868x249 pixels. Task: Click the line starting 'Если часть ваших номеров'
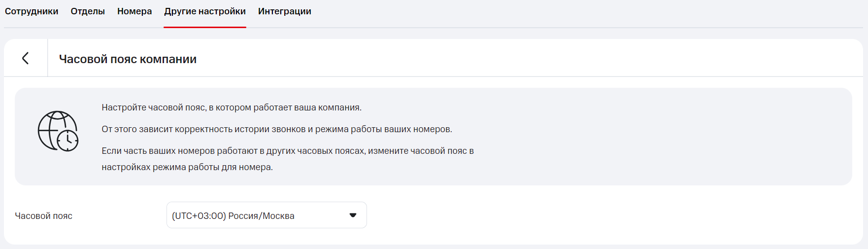click(x=287, y=151)
